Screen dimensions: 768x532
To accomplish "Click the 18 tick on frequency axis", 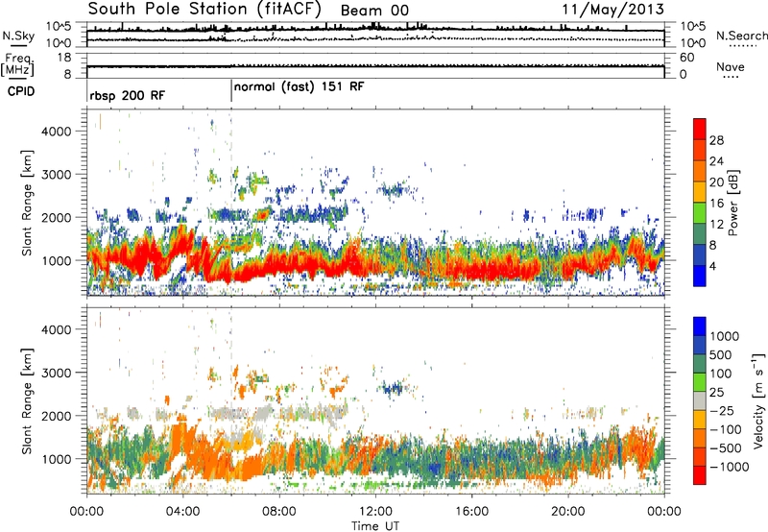I will pyautogui.click(x=64, y=58).
